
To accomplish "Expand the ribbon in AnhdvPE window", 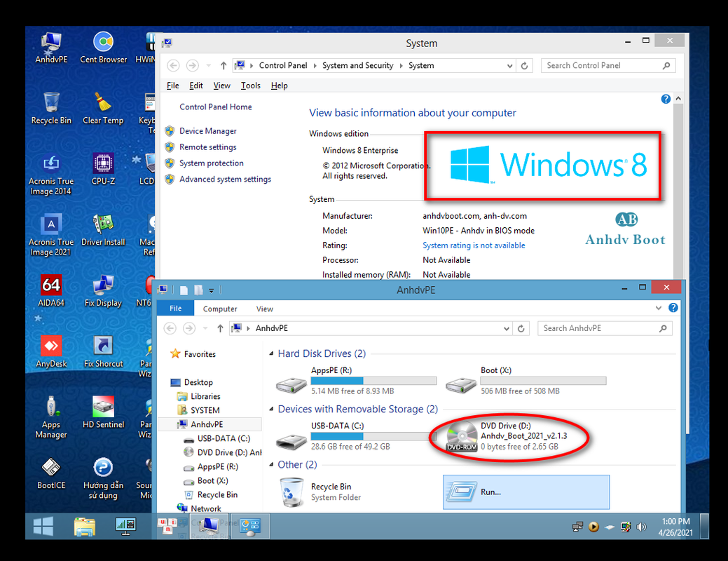I will (x=659, y=308).
